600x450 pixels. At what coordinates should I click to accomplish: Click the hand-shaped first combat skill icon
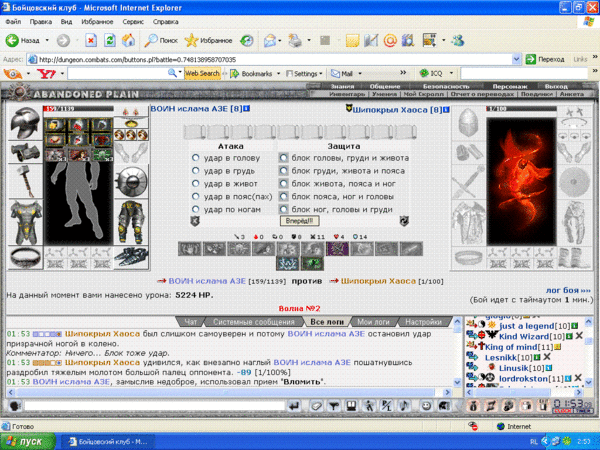click(x=189, y=249)
